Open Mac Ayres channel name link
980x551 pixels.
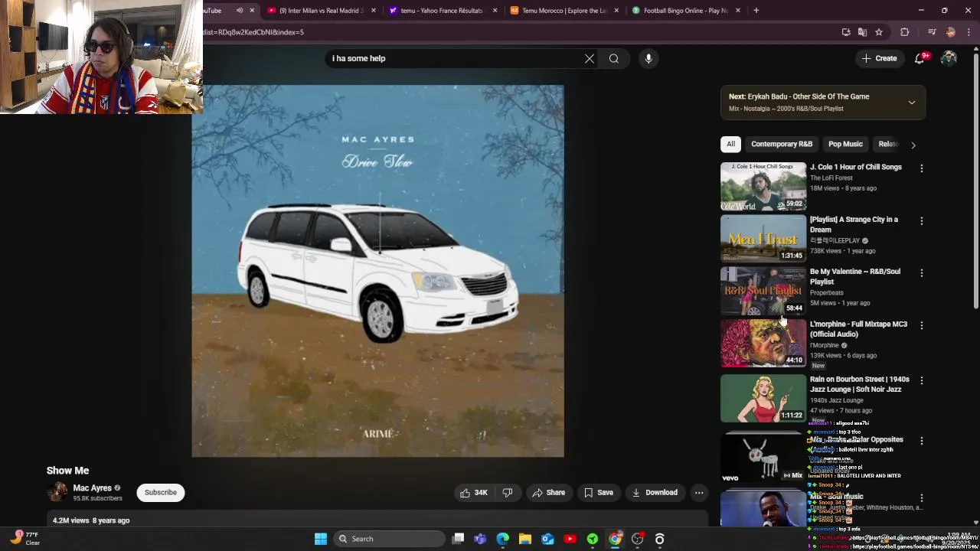click(x=92, y=488)
